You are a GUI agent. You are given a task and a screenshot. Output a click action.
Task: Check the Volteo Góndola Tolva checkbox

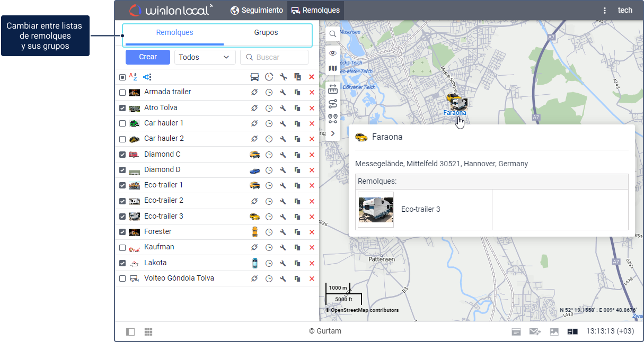[122, 278]
